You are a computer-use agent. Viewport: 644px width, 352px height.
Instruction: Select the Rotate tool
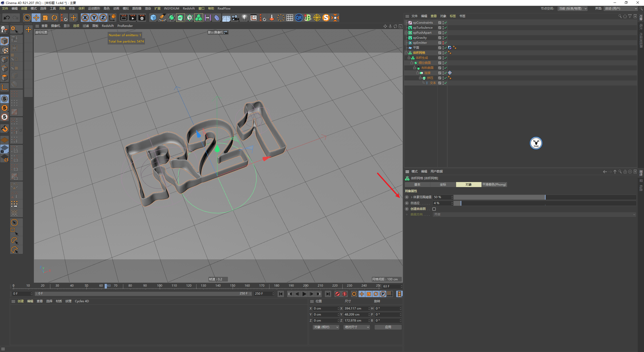pos(54,18)
